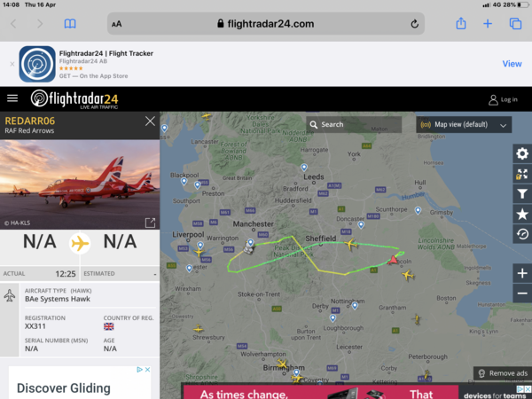Tap the AA reader text size button
This screenshot has height=399, width=532.
117,24
